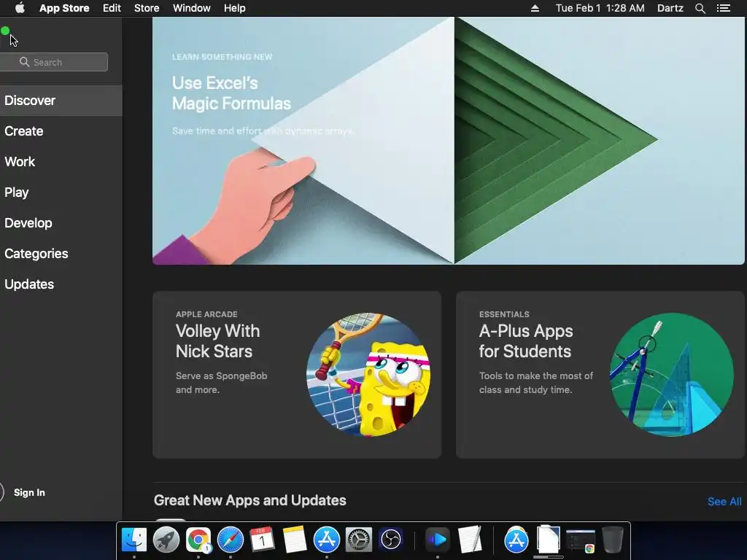Click Sign In at sidebar bottom
The width and height of the screenshot is (747, 560).
click(29, 492)
